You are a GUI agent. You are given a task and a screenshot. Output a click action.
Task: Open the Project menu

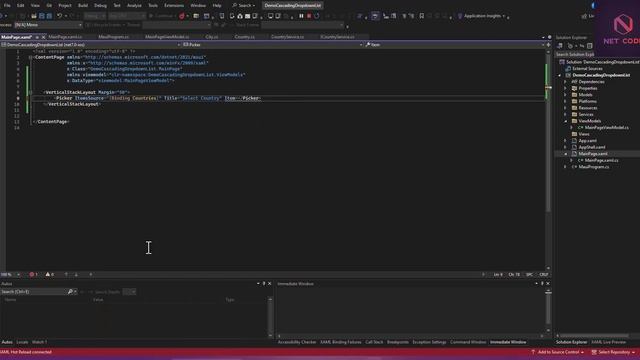(x=64, y=5)
